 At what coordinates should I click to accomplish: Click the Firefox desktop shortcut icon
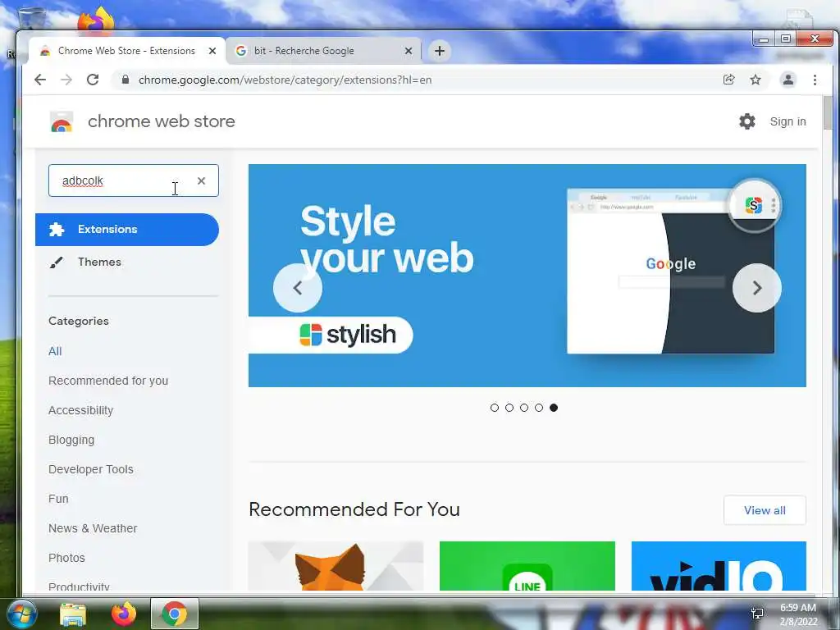click(x=97, y=21)
